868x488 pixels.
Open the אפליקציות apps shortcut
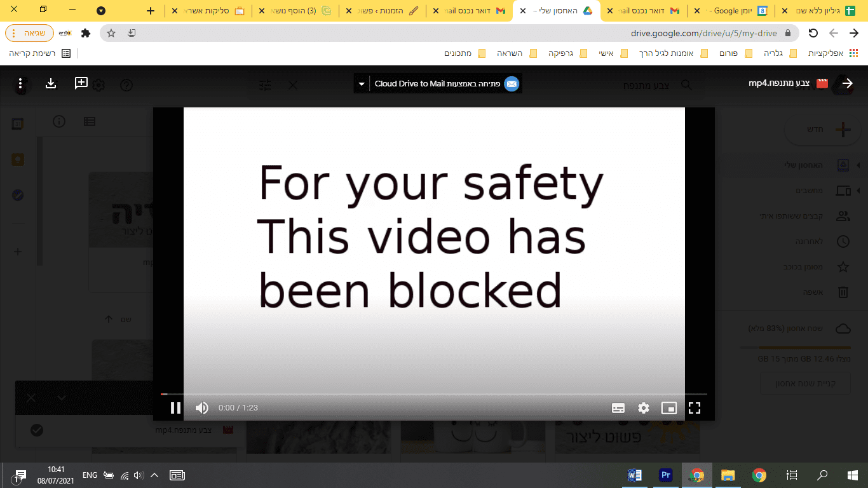834,53
